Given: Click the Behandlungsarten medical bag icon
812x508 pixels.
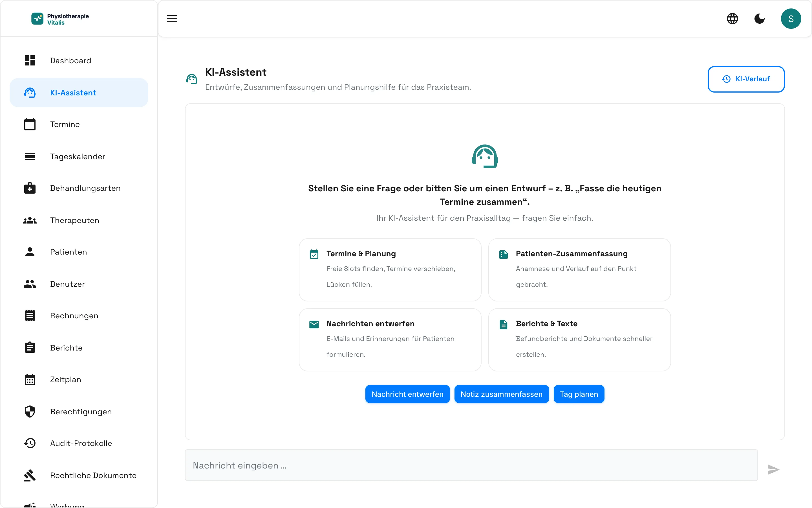Looking at the screenshot, I should pos(30,188).
